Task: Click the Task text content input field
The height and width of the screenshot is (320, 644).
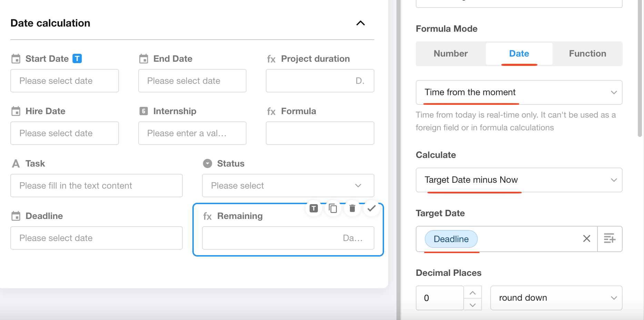Action: [97, 186]
